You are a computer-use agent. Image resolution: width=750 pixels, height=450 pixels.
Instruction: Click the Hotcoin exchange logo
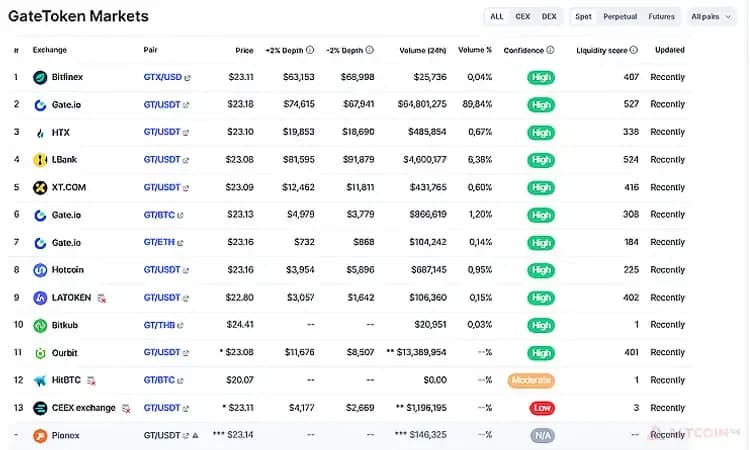point(40,270)
